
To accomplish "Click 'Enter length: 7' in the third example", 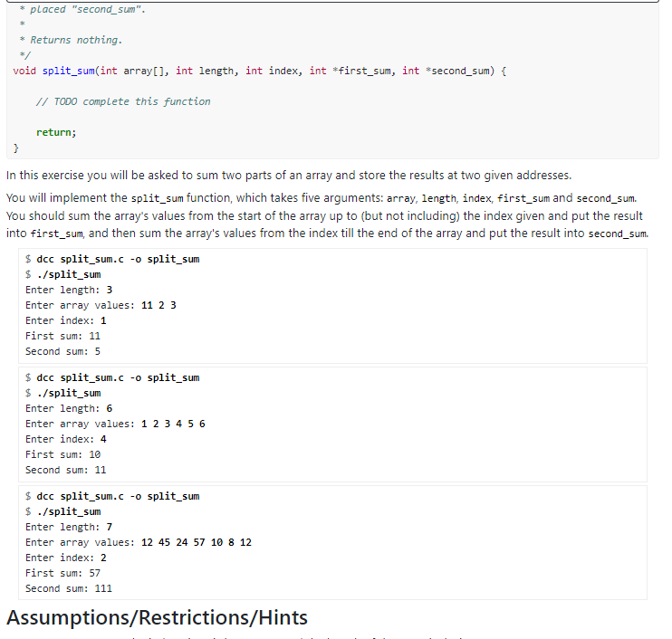I will (69, 527).
